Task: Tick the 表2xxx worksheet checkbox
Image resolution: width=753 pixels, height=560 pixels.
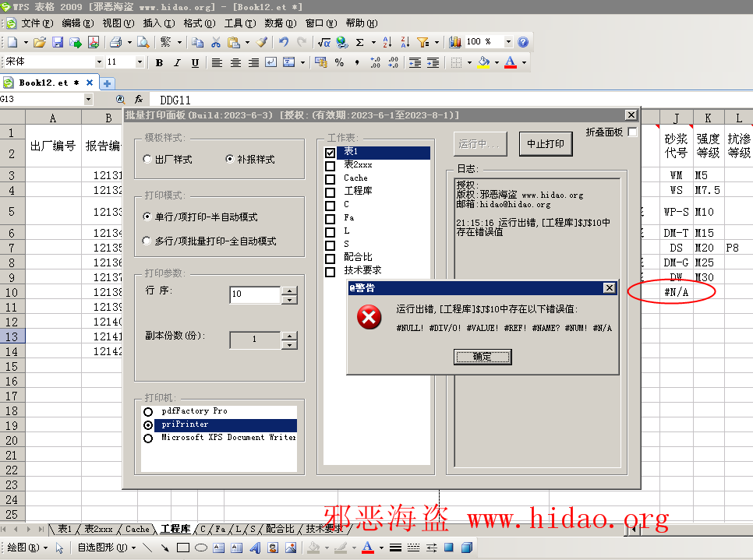Action: click(330, 166)
